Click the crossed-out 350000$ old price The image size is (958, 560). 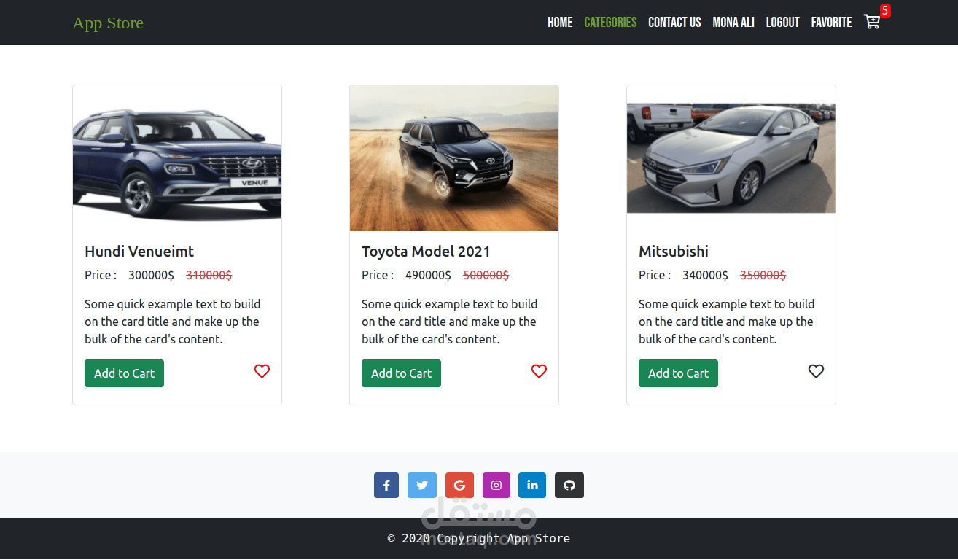coord(763,275)
